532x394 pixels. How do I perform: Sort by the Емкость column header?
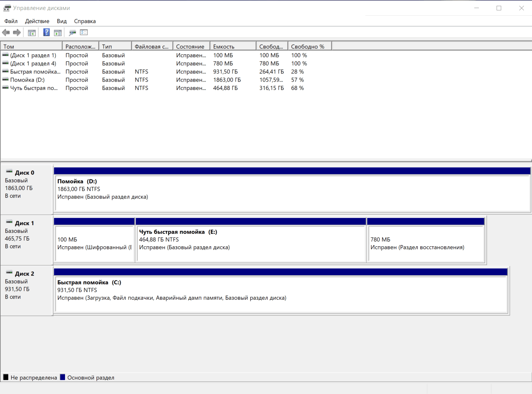pyautogui.click(x=233, y=47)
